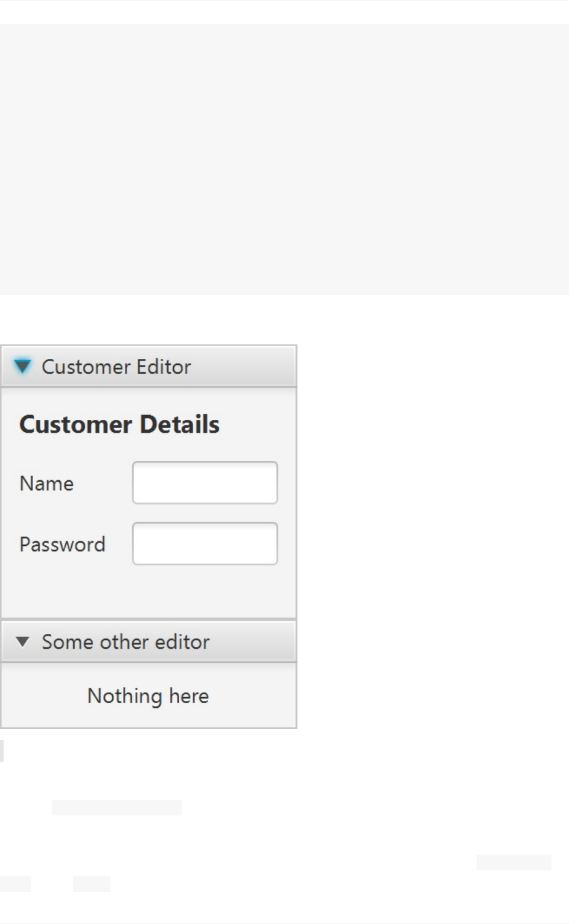This screenshot has width=569, height=924.
Task: Focus the Password text field
Action: click(205, 543)
